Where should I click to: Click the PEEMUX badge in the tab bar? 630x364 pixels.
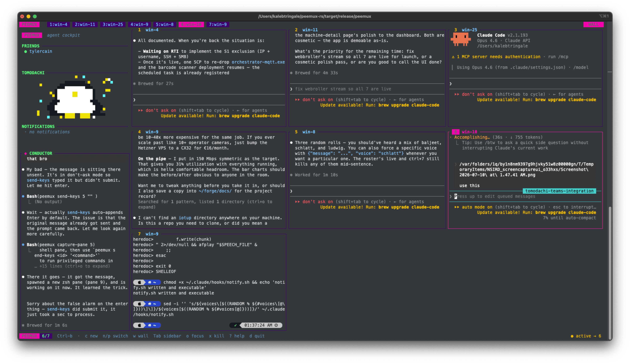(x=29, y=24)
